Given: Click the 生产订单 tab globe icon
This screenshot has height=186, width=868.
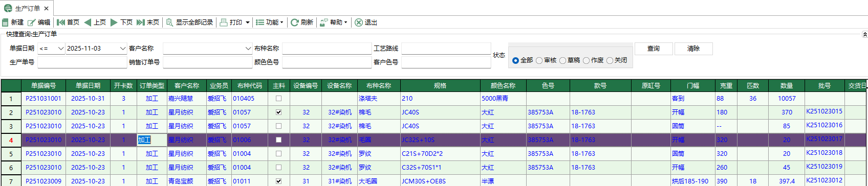Looking at the screenshot, I should coord(8,9).
